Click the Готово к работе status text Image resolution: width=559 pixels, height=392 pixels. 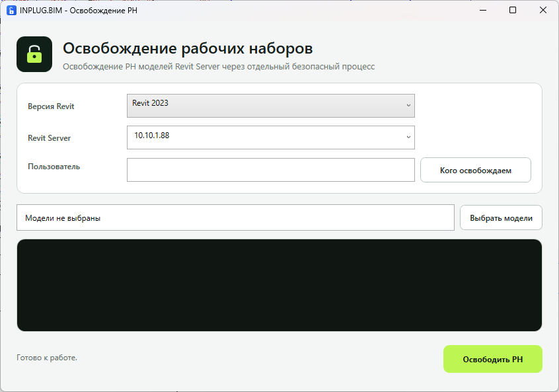point(47,358)
